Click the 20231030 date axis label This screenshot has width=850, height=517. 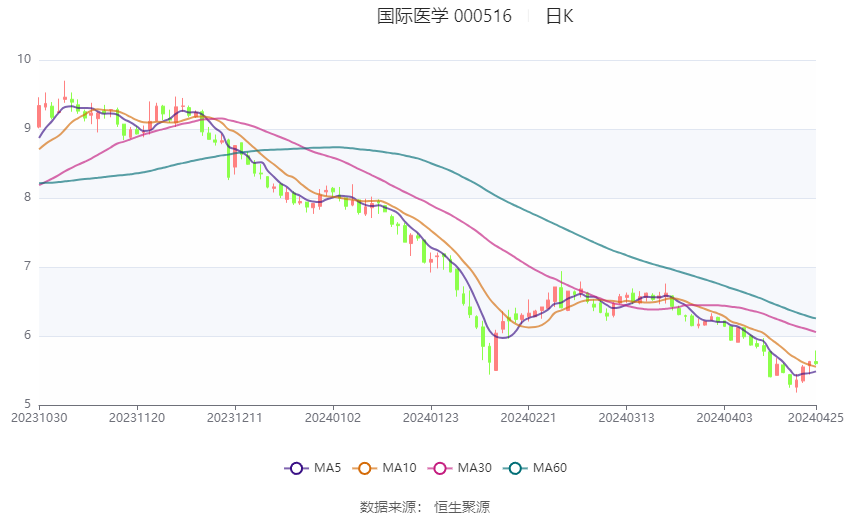click(40, 418)
